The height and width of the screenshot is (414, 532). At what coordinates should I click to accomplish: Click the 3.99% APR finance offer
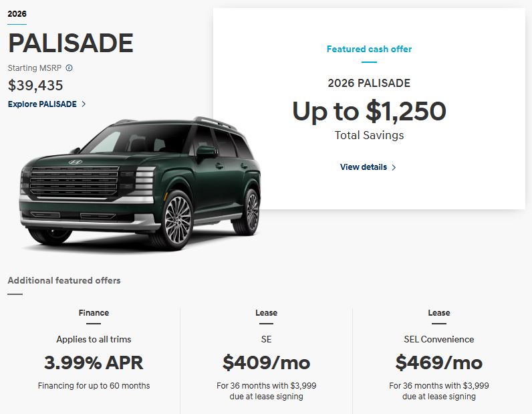(94, 363)
